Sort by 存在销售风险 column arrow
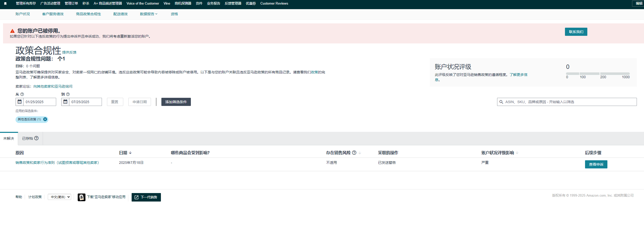This screenshot has width=644, height=237. pyautogui.click(x=360, y=153)
